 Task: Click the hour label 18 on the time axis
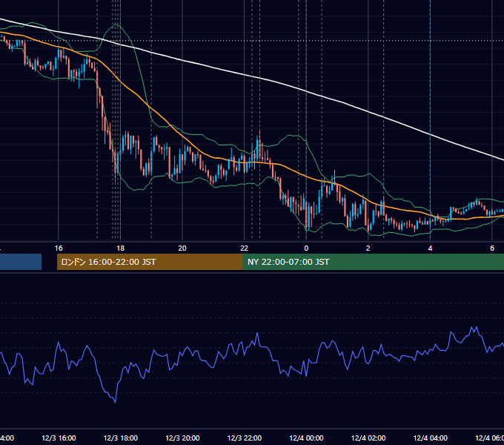(x=121, y=248)
